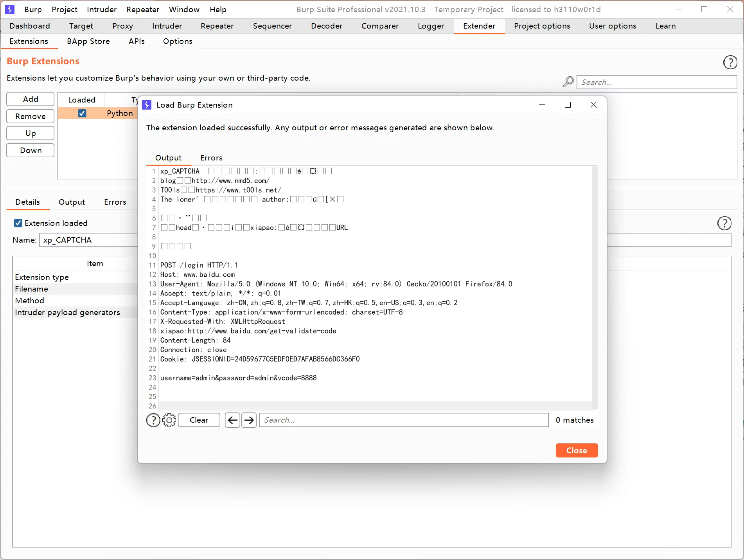
Task: Go to previous search match arrow
Action: click(232, 420)
